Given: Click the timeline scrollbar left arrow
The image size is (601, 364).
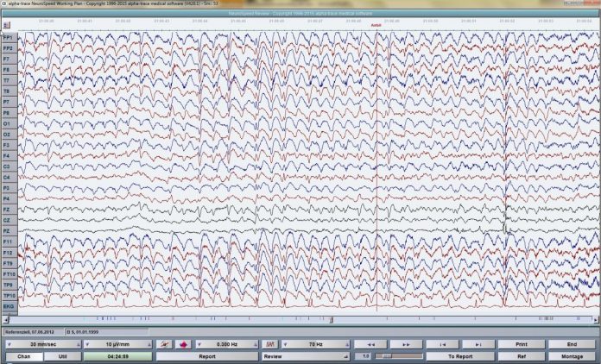Looking at the screenshot, I should 6,319.
